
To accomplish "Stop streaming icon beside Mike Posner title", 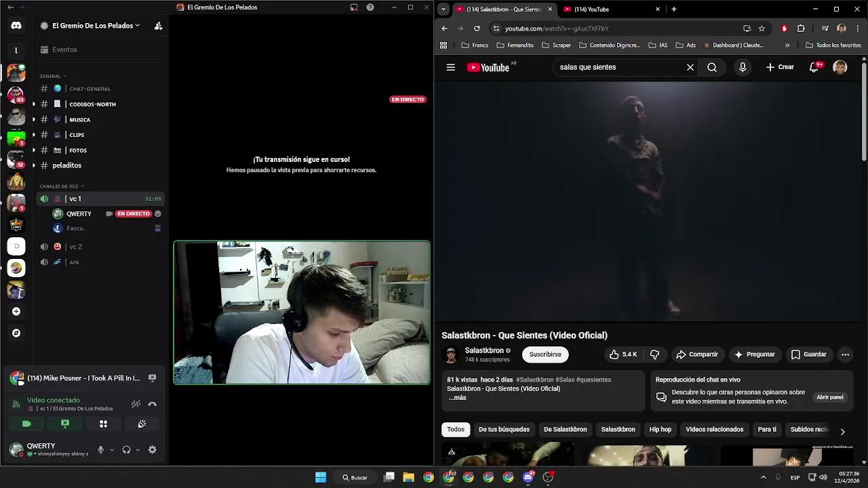I will coord(153,378).
